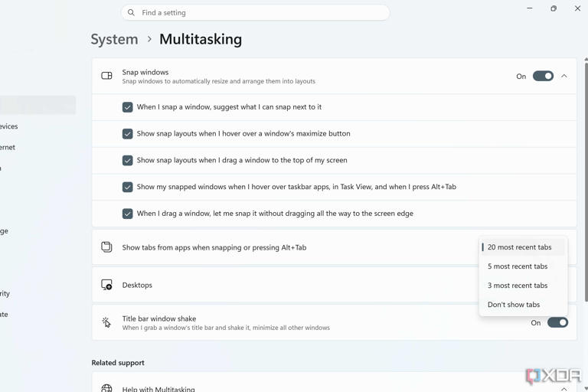
Task: Uncheck snap layouts on maximize button hover
Action: tap(128, 134)
